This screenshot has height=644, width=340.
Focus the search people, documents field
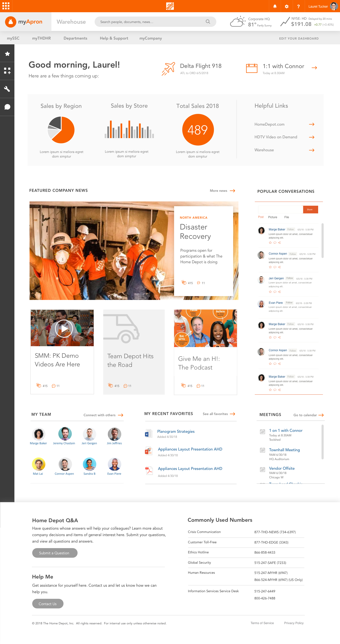[155, 22]
